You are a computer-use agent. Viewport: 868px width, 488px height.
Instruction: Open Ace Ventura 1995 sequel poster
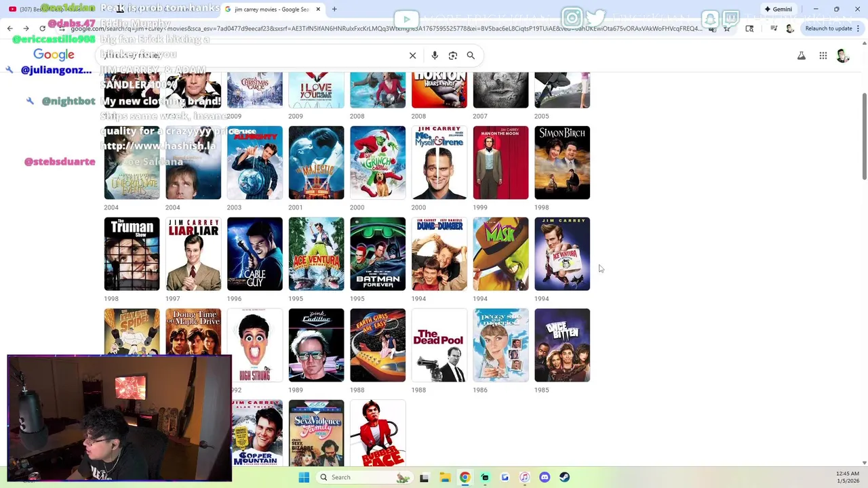point(316,254)
